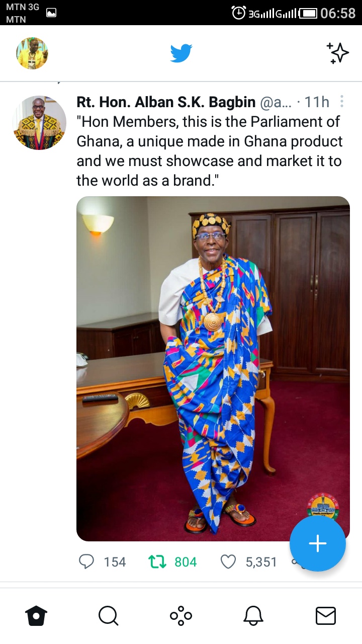Open the profile avatar menu

[32, 53]
